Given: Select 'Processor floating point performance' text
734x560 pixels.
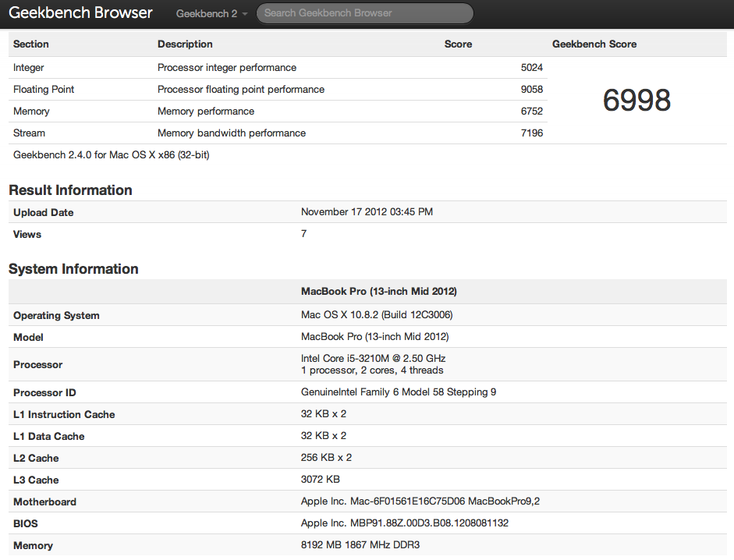Looking at the screenshot, I should click(x=240, y=90).
